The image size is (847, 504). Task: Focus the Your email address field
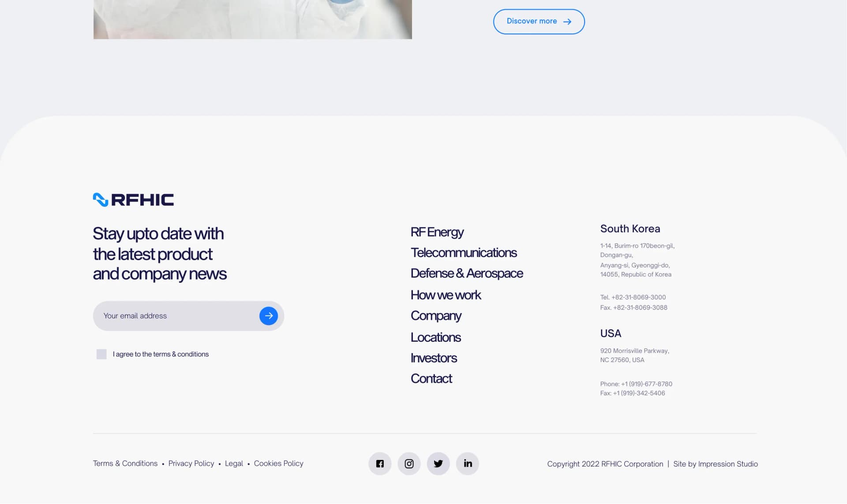188,316
